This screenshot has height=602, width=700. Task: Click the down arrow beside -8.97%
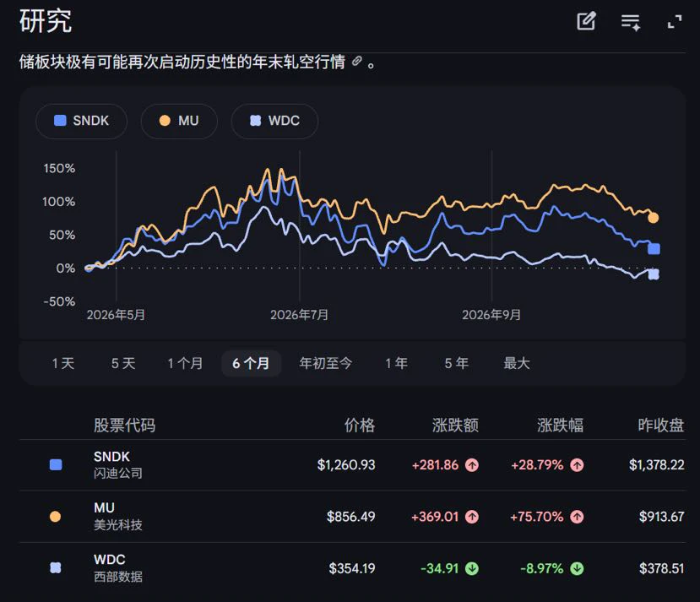(577, 568)
